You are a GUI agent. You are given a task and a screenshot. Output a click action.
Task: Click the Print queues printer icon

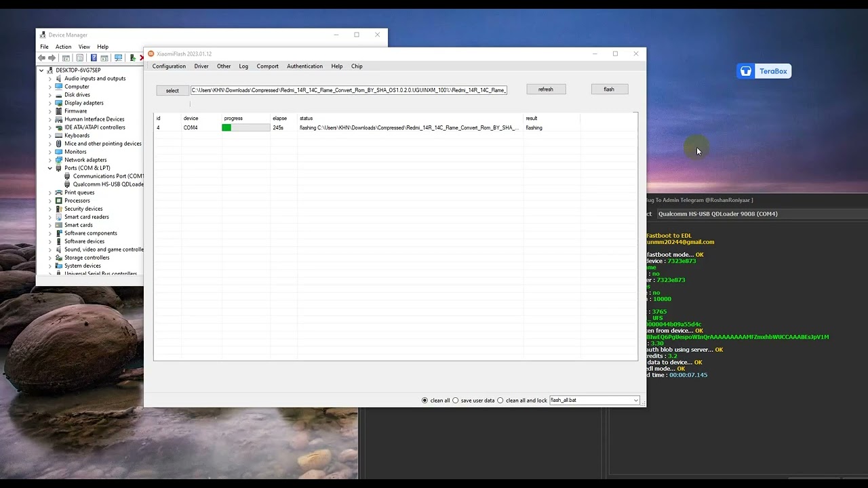(x=59, y=192)
